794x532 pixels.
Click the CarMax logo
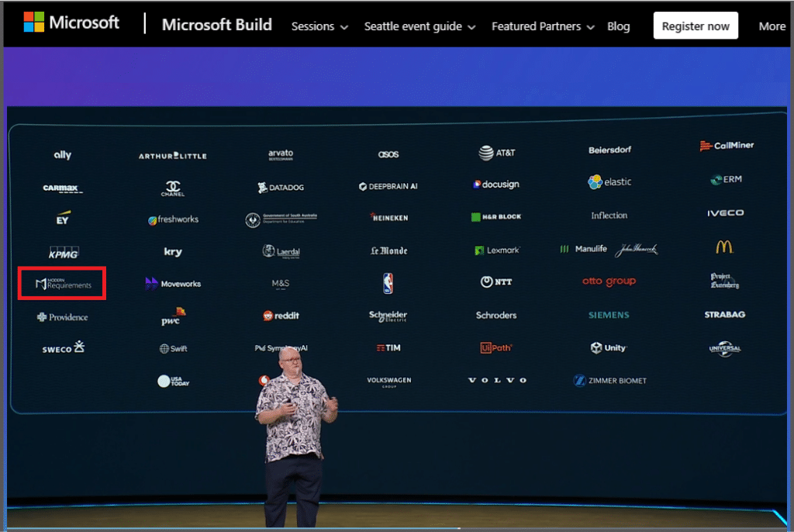click(x=62, y=188)
